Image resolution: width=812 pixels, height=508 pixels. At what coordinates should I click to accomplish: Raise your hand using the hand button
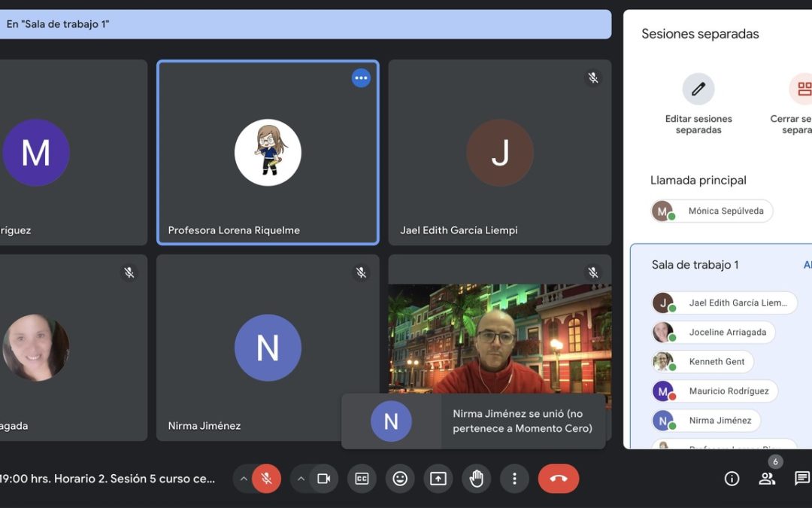[x=476, y=479]
